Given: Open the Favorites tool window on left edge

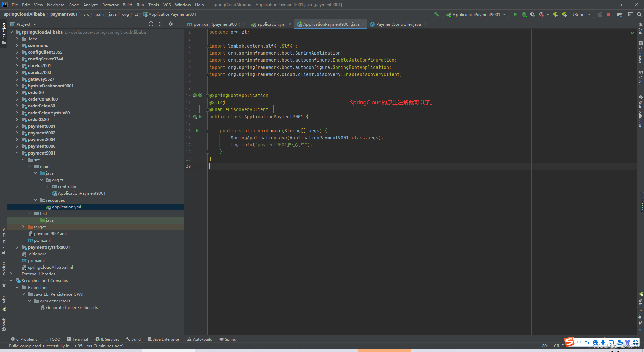Looking at the screenshot, I should click(x=4, y=274).
